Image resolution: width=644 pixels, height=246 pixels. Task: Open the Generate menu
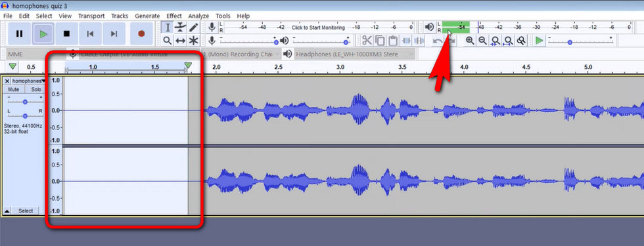147,16
